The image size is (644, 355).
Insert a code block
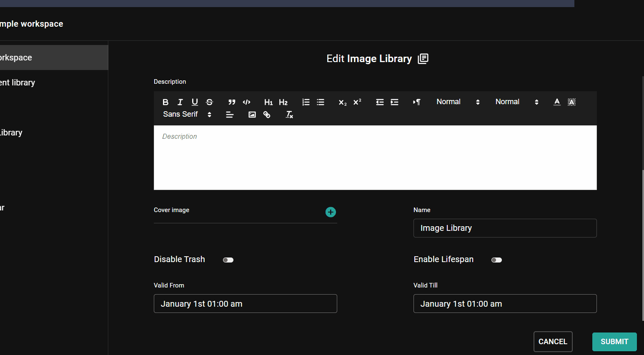pos(247,102)
